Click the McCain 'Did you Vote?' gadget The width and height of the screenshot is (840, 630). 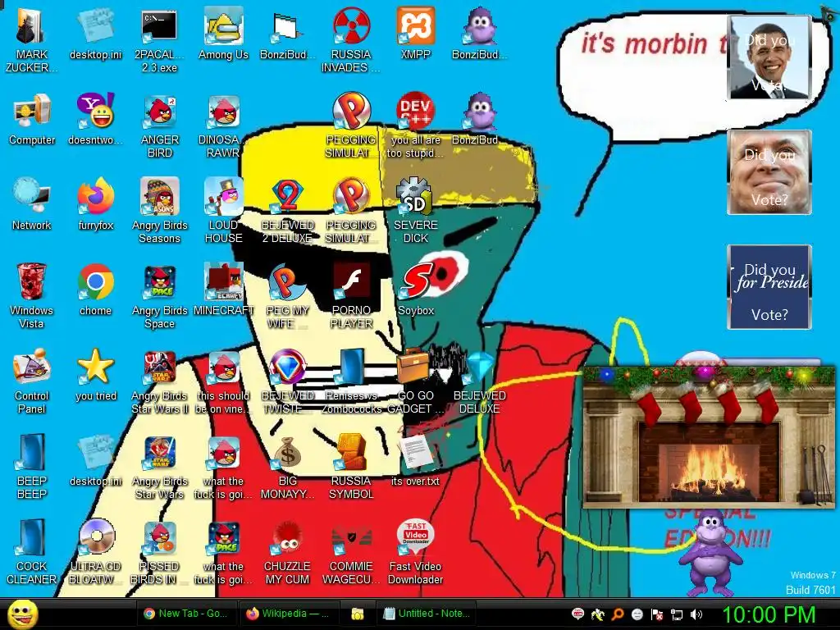[769, 172]
